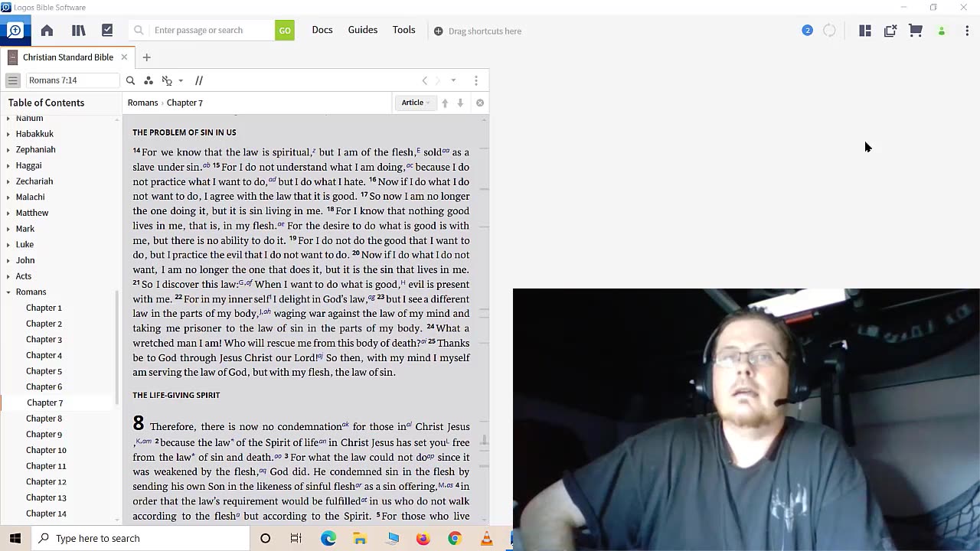Close the locator bar with the X icon
Image resolution: width=980 pixels, height=551 pixels.
pyautogui.click(x=480, y=103)
